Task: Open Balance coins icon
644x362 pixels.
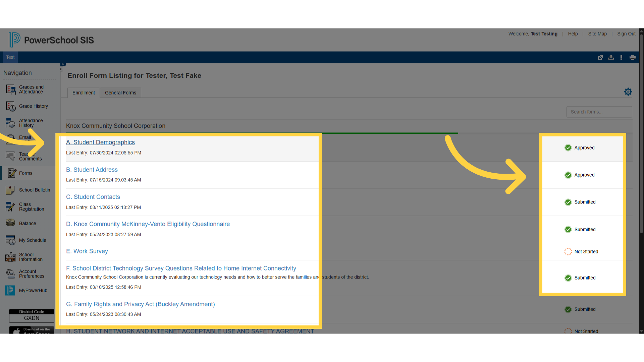Action: (10, 223)
